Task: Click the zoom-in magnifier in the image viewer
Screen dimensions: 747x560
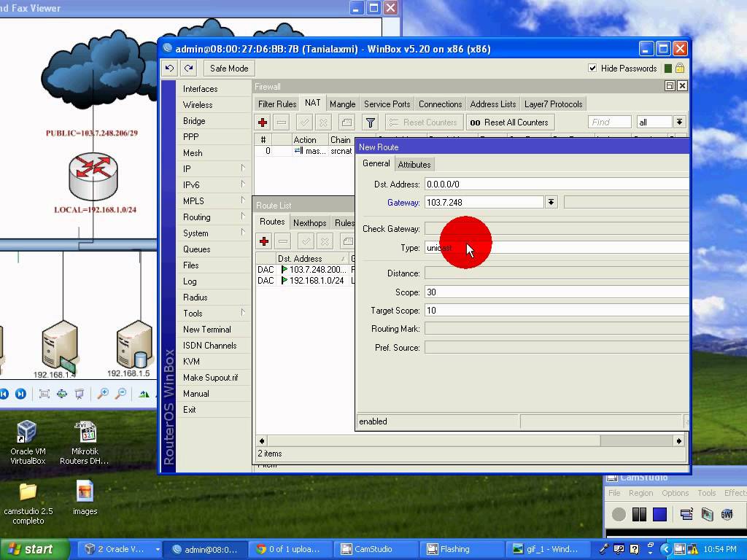Action: [103, 394]
